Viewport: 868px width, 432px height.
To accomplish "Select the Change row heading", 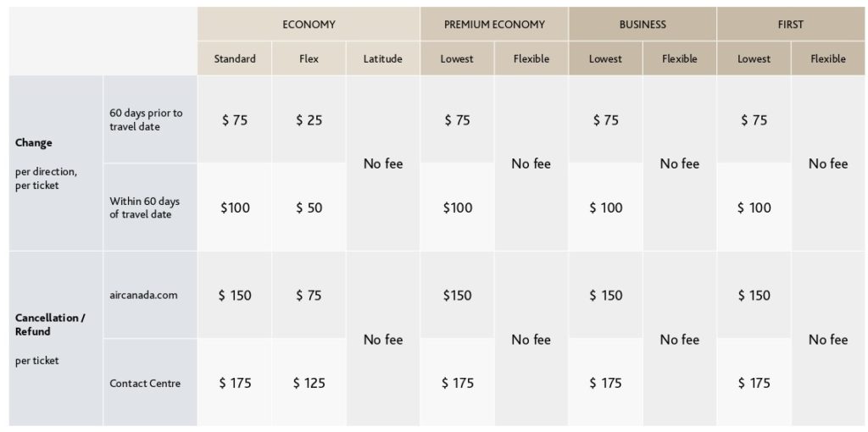I will [x=34, y=143].
